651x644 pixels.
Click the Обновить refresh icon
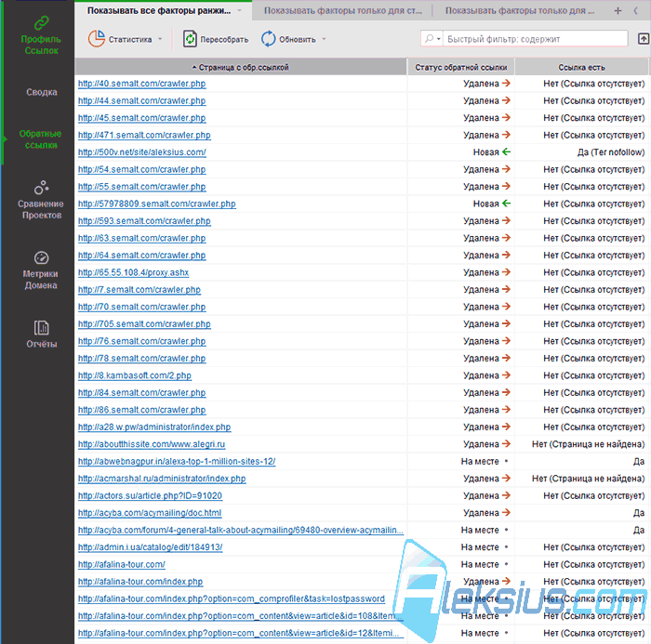click(x=268, y=39)
